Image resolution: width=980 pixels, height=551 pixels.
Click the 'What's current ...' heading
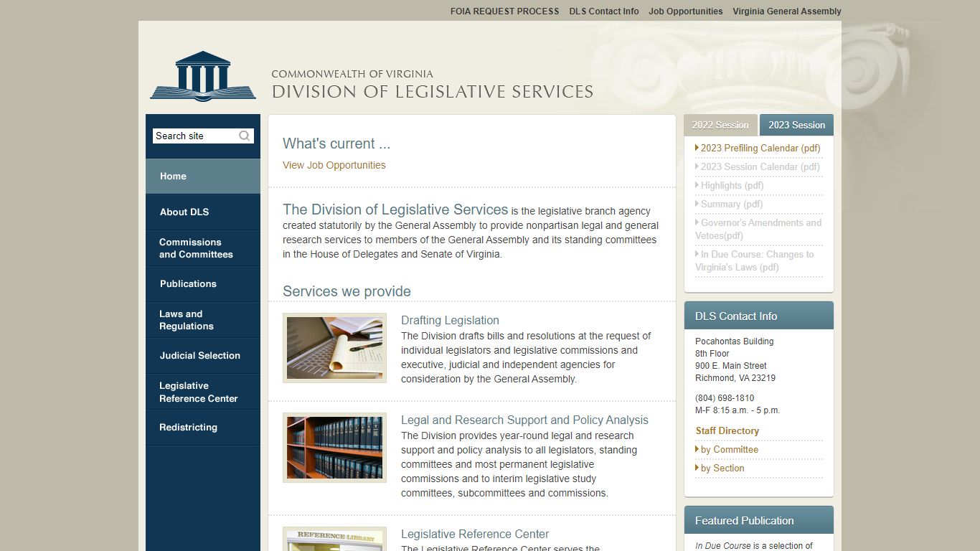336,143
